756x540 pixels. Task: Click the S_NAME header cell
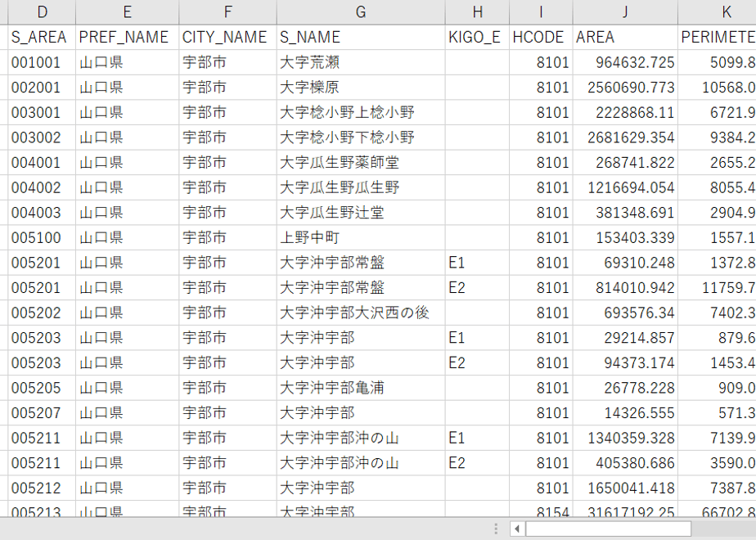tap(361, 37)
